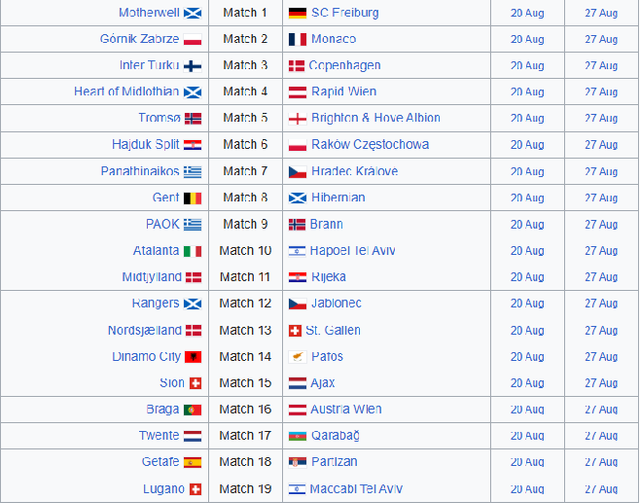
Task: Click the Cyprus flag beside Pafos
Action: (298, 357)
